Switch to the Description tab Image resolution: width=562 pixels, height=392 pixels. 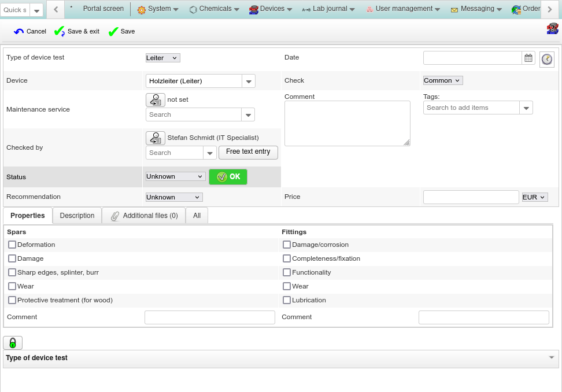click(77, 216)
